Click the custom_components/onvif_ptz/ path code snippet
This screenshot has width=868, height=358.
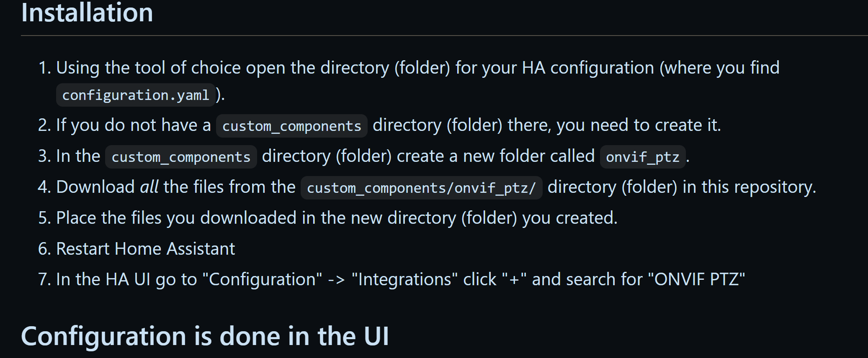421,188
